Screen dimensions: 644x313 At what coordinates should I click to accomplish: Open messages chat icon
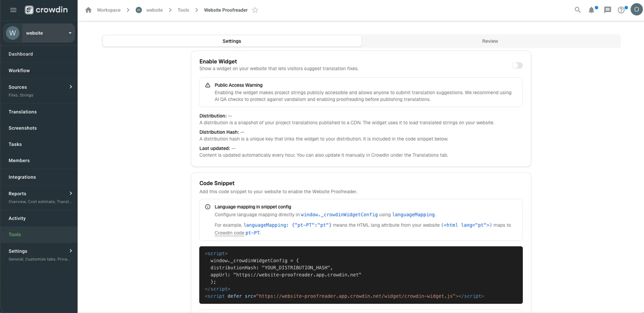coord(607,10)
